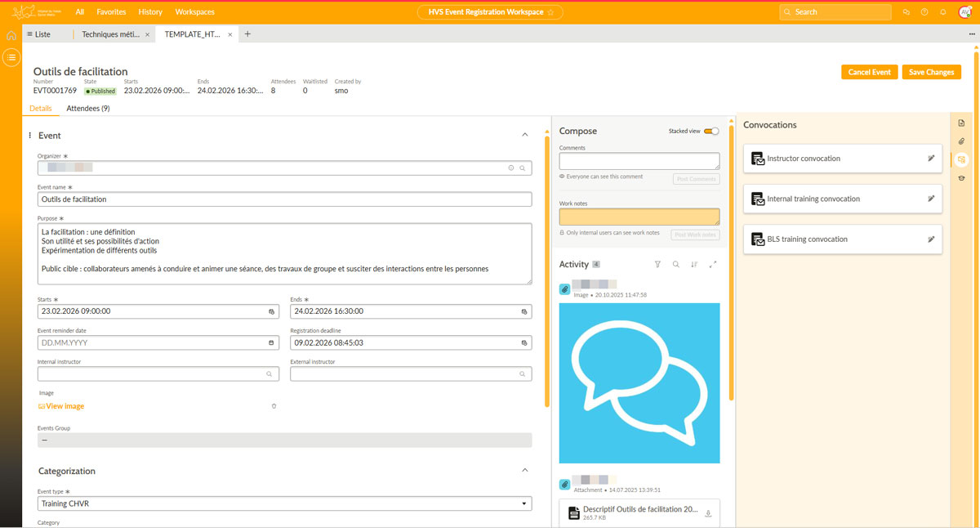Edit the Instructor convocation pencil icon
The image size is (980, 528).
point(931,159)
